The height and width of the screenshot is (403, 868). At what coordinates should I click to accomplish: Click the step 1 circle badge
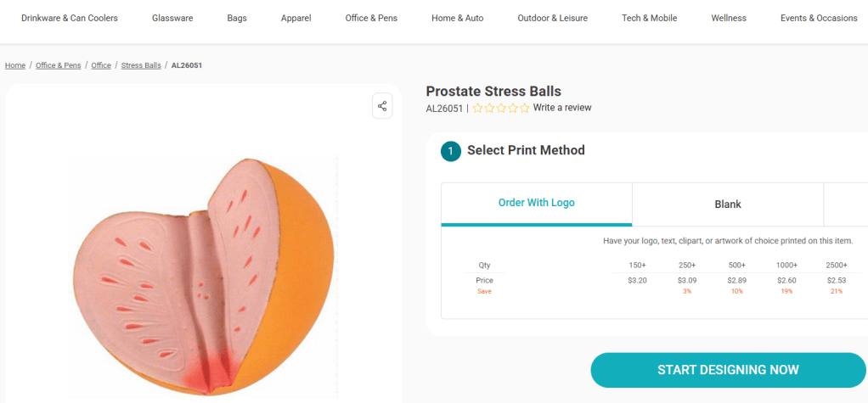point(450,151)
